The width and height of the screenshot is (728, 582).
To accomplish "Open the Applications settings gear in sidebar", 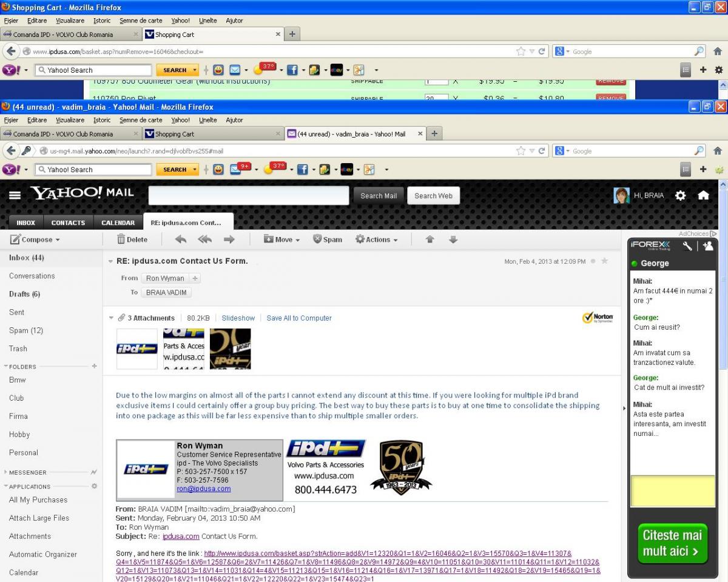I will [x=94, y=486].
